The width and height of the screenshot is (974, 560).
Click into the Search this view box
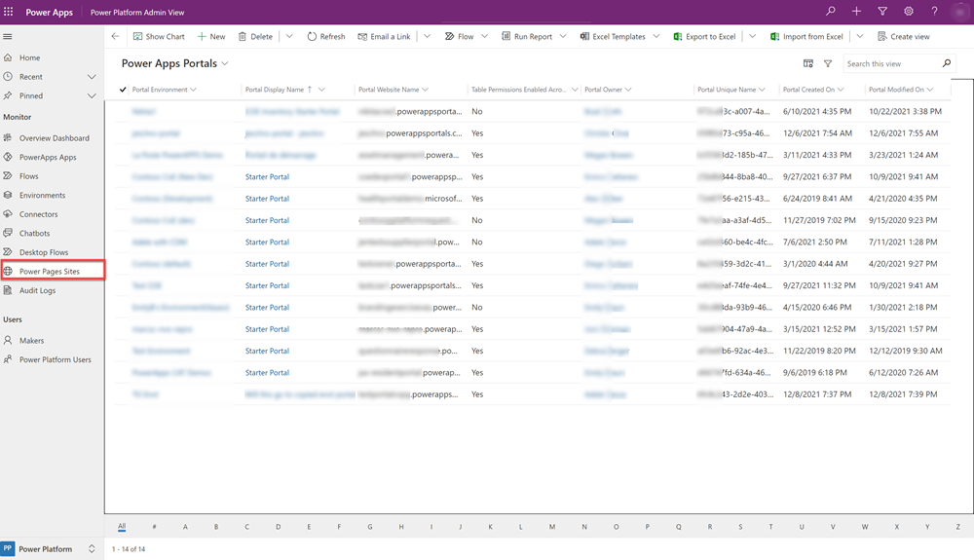(892, 63)
